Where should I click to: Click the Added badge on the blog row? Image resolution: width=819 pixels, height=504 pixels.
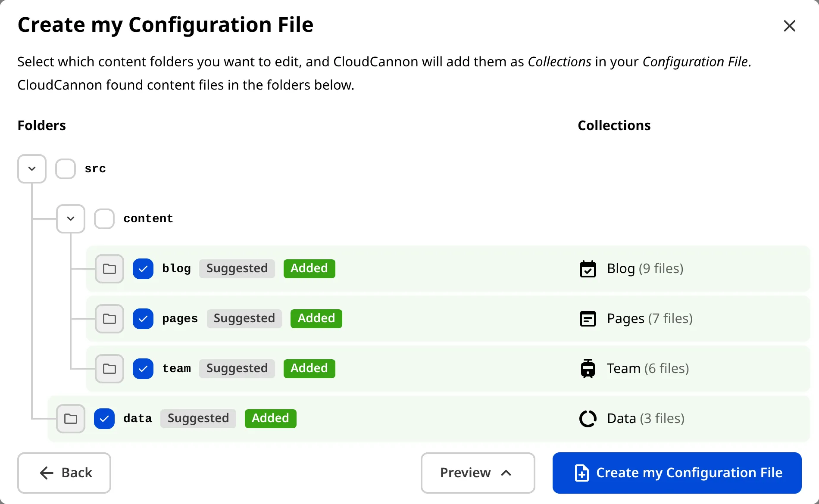(309, 268)
